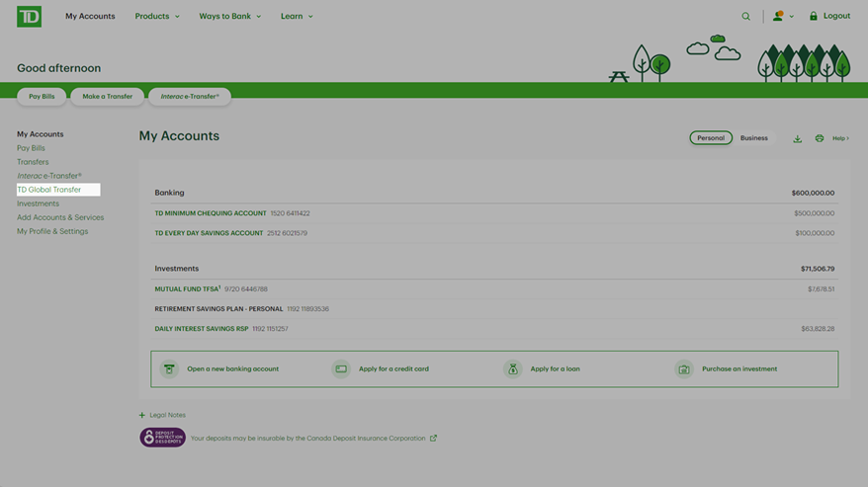
Task: Open Add Accounts & Services in sidebar
Action: tap(60, 217)
